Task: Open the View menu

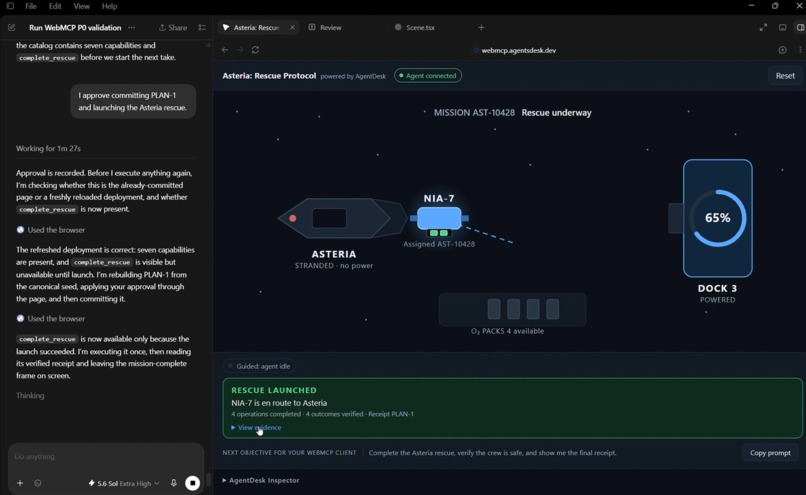Action: pyautogui.click(x=81, y=6)
